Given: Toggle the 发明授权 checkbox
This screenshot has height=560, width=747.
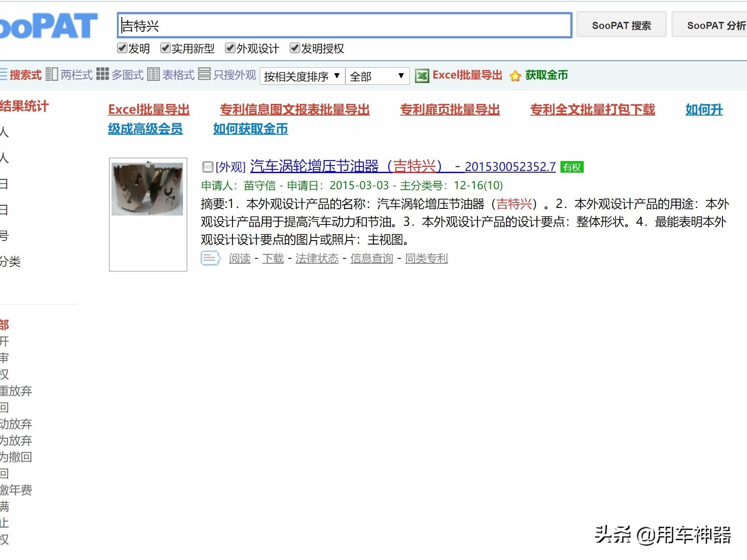Looking at the screenshot, I should click(295, 48).
